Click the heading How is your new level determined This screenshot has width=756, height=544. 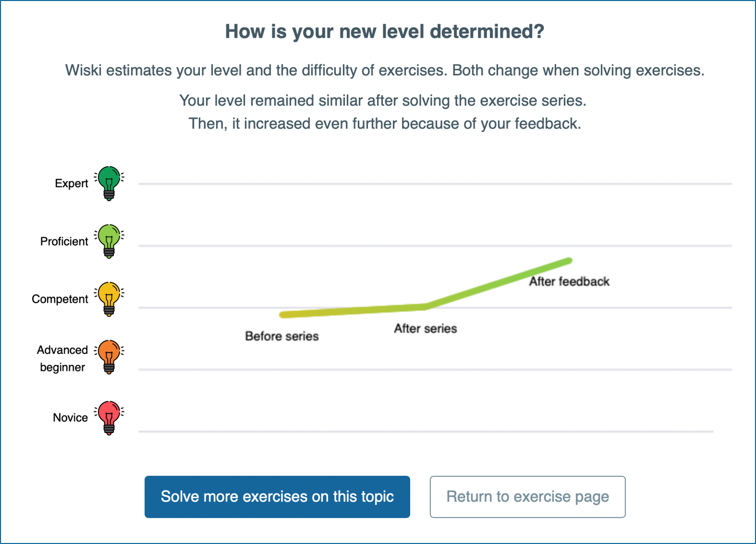click(x=385, y=32)
